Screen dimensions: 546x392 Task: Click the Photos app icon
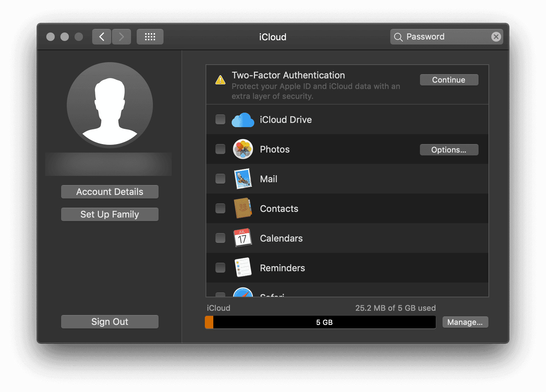(243, 149)
